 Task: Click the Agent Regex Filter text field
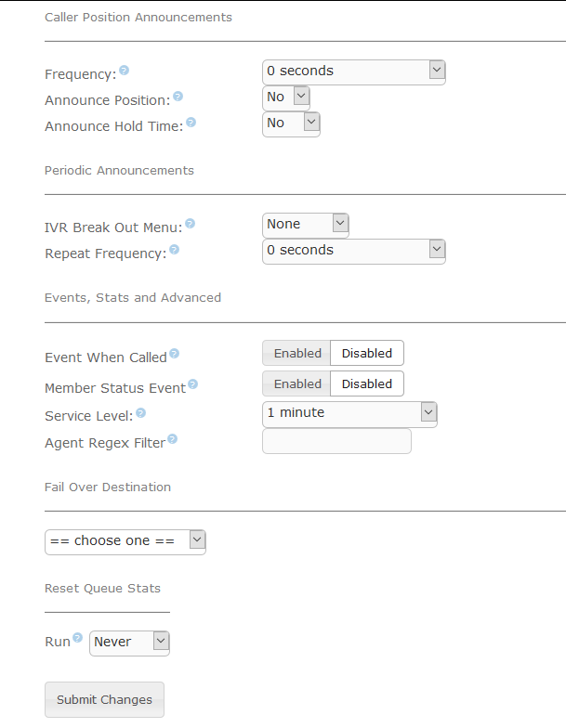click(x=336, y=441)
